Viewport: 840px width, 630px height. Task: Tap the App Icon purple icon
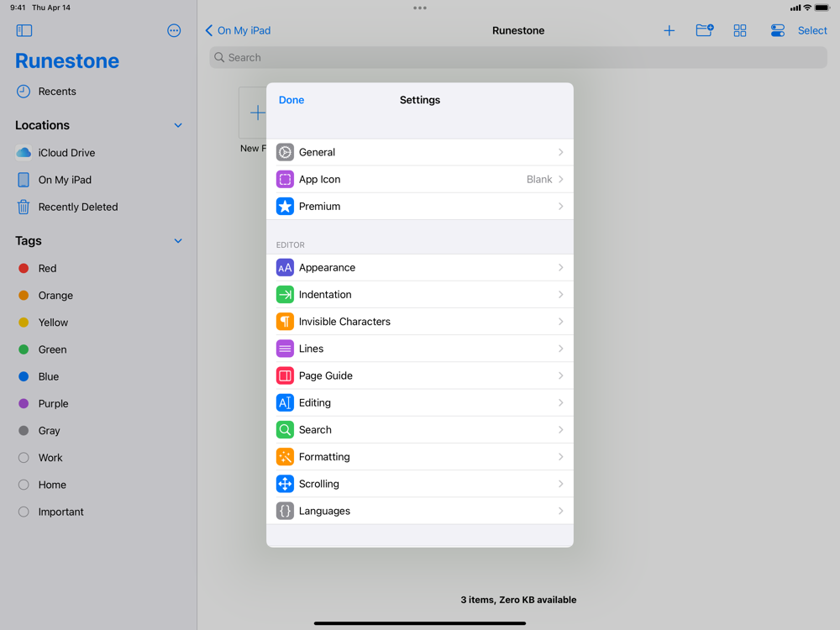(x=285, y=180)
